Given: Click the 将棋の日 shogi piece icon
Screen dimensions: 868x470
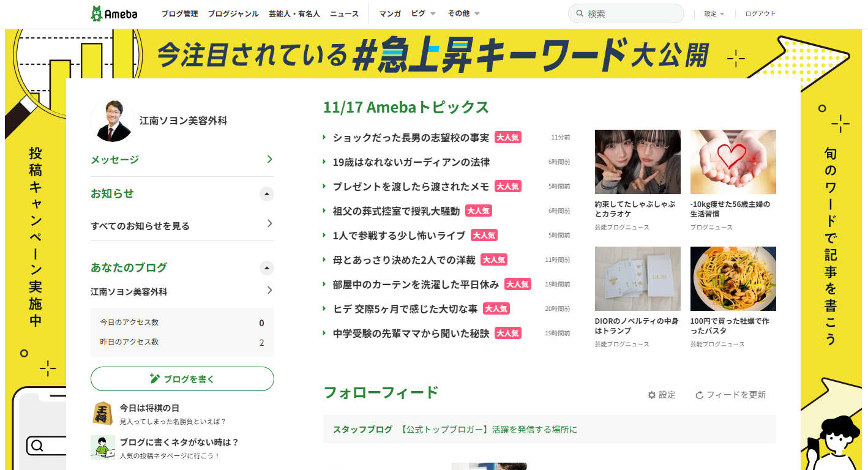Looking at the screenshot, I should click(103, 412).
